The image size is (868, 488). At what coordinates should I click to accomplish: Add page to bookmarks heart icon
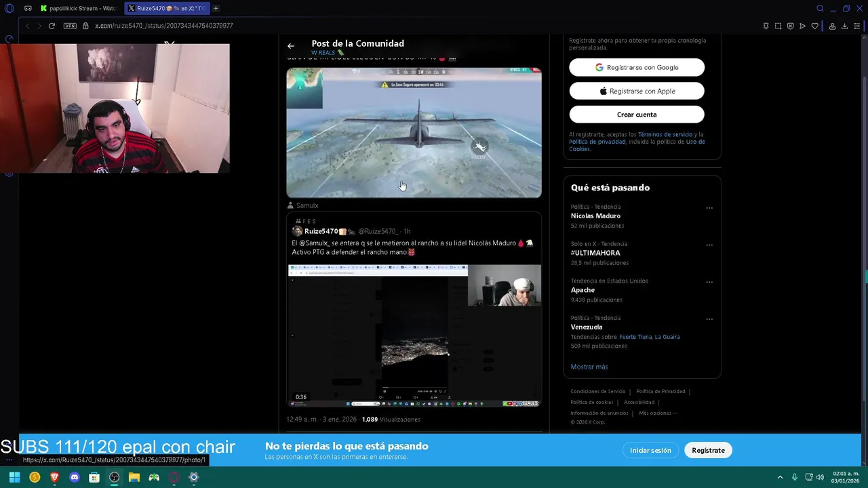tap(814, 26)
